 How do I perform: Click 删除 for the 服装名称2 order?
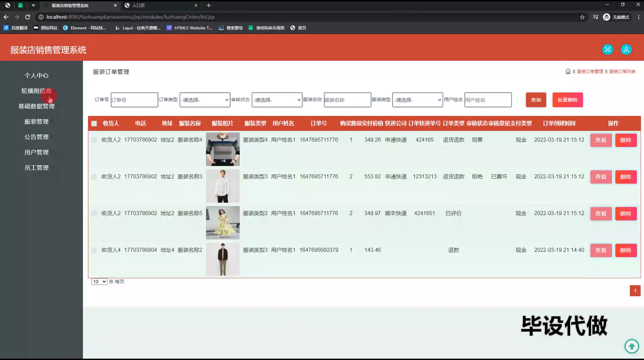pyautogui.click(x=626, y=250)
